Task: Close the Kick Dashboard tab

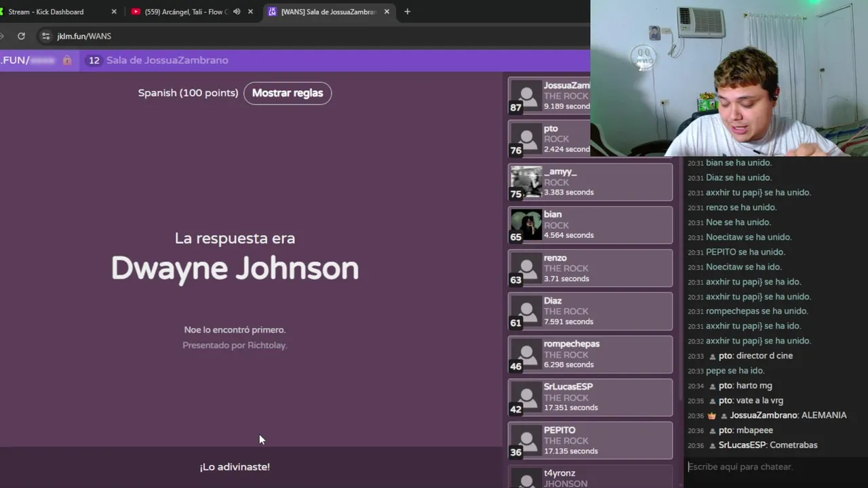Action: click(x=114, y=12)
